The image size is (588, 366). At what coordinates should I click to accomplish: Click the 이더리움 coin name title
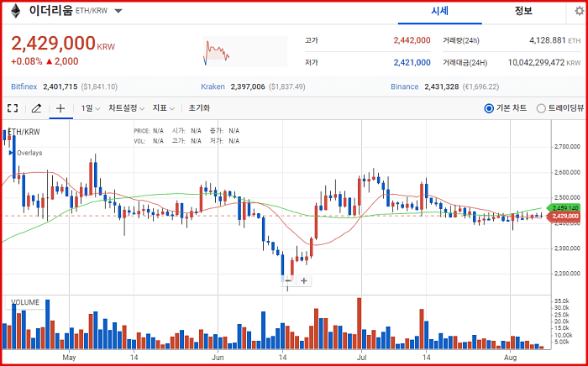click(x=50, y=11)
